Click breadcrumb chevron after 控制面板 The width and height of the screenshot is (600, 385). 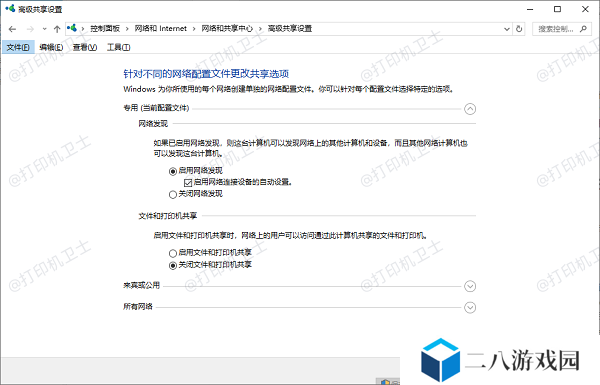pos(127,29)
